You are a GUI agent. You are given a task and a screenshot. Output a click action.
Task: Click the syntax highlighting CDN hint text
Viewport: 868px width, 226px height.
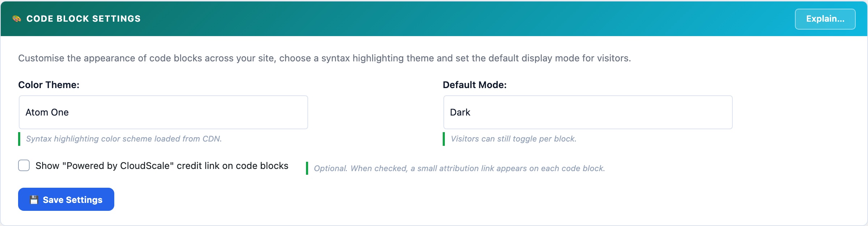(124, 139)
